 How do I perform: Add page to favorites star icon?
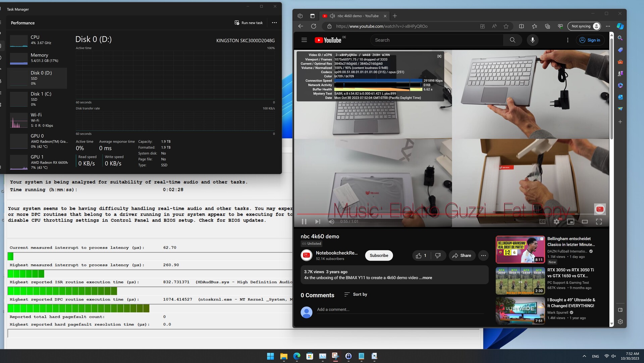(506, 26)
